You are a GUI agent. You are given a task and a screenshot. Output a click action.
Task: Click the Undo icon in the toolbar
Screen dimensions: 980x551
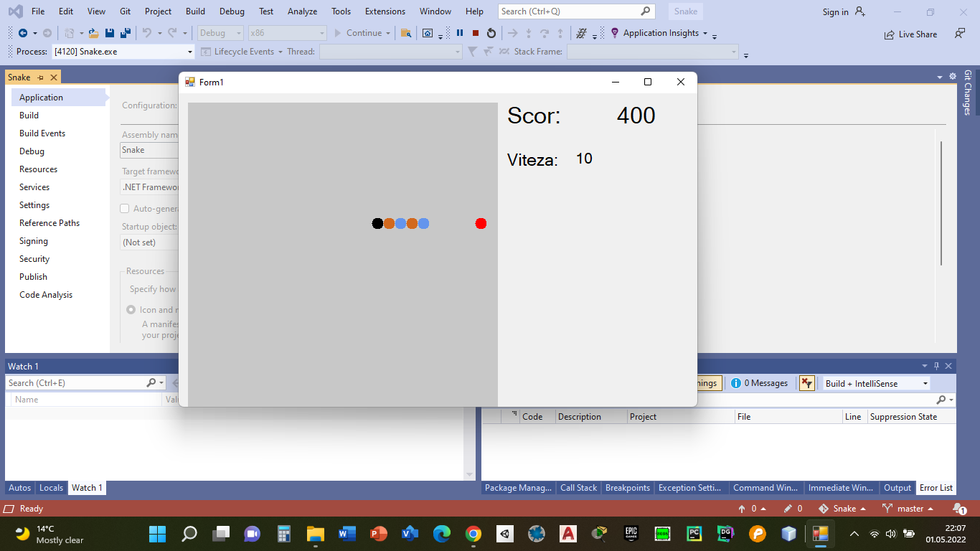pos(147,33)
